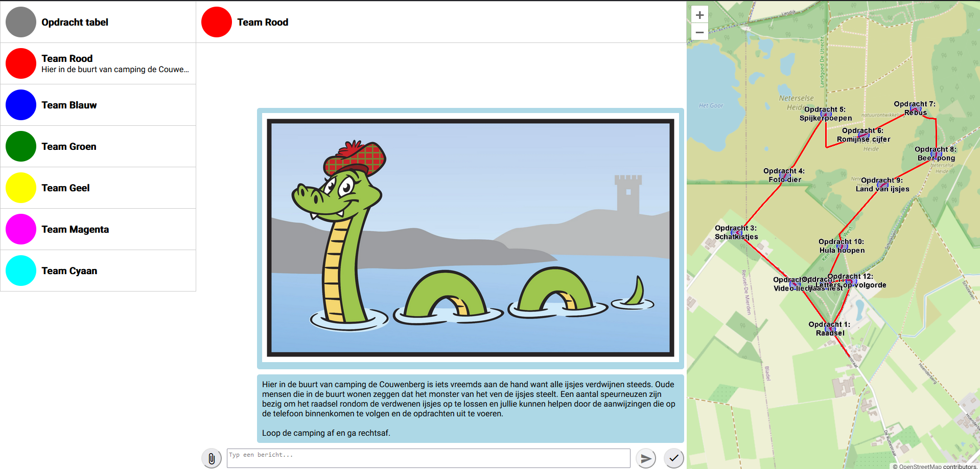The image size is (980, 469).
Task: Click the paperclip attachment icon
Action: tap(212, 458)
